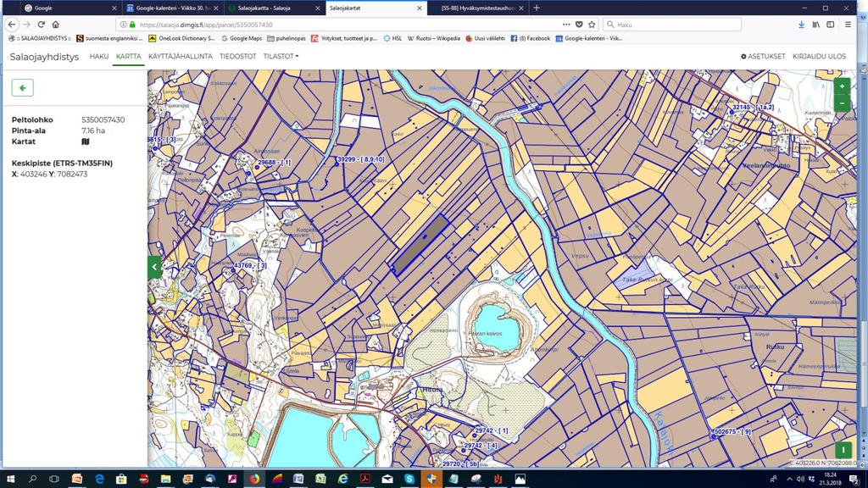The width and height of the screenshot is (868, 488).
Task: Open Firefox from the taskbar
Action: (254, 479)
